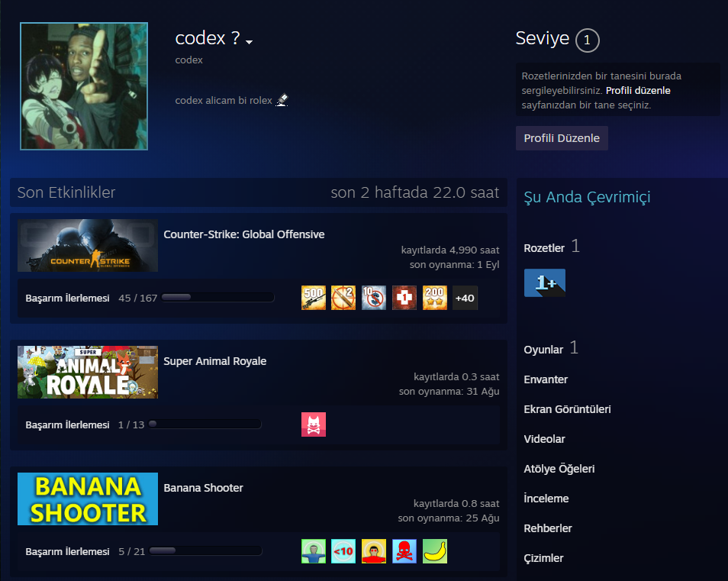Open the Counter-Strike game banner

[x=88, y=246]
